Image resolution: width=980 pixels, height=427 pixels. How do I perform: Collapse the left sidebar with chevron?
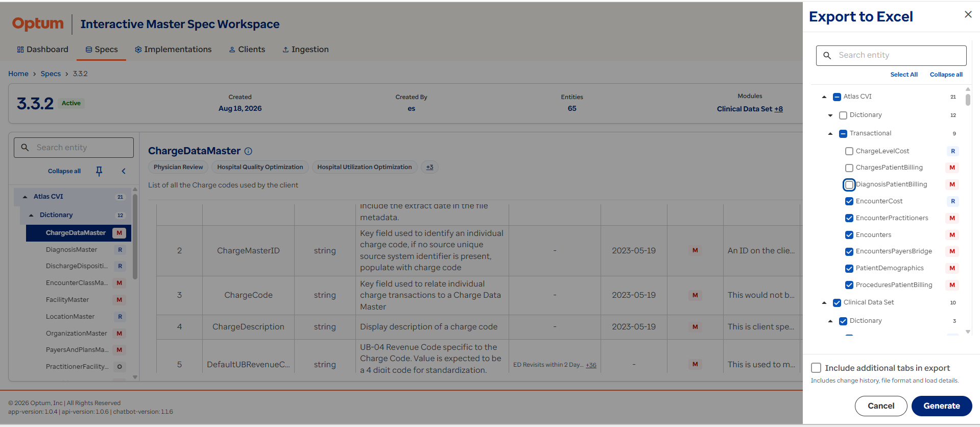click(x=124, y=171)
